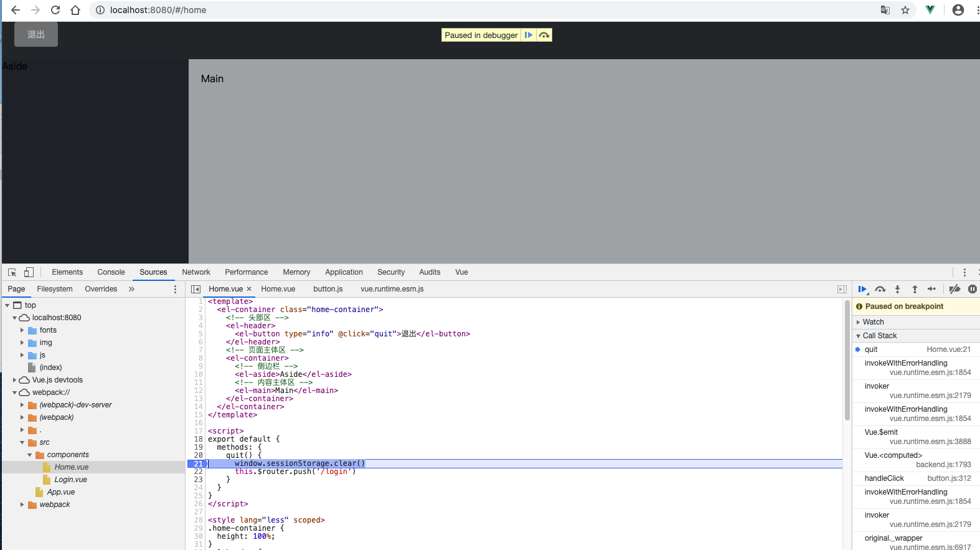Click the 退出 logout button
Screen dimensions: 980x550
click(x=36, y=34)
